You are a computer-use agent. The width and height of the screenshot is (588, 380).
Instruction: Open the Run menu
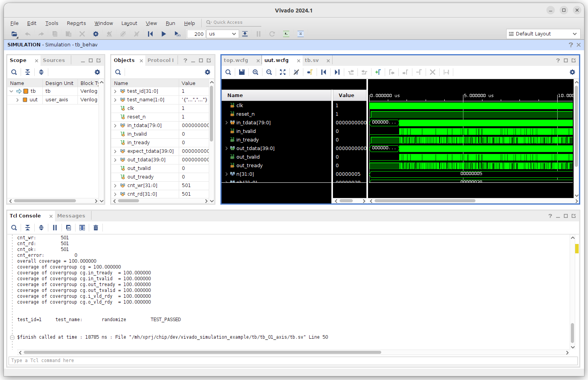coord(170,23)
